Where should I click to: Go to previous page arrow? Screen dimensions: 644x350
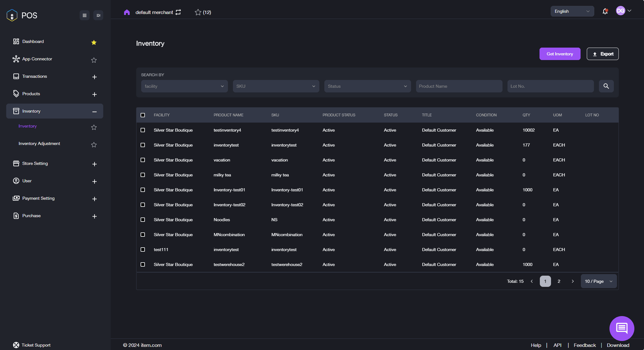(x=532, y=281)
